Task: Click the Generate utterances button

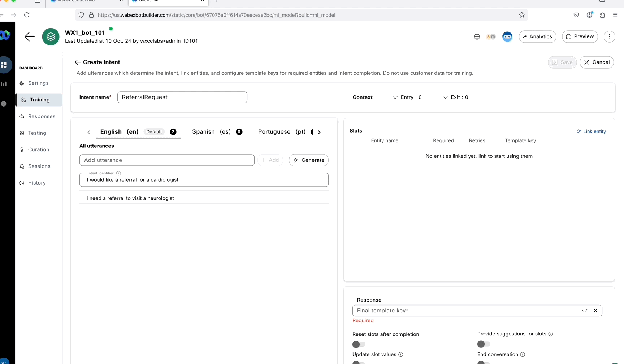Action: click(309, 160)
